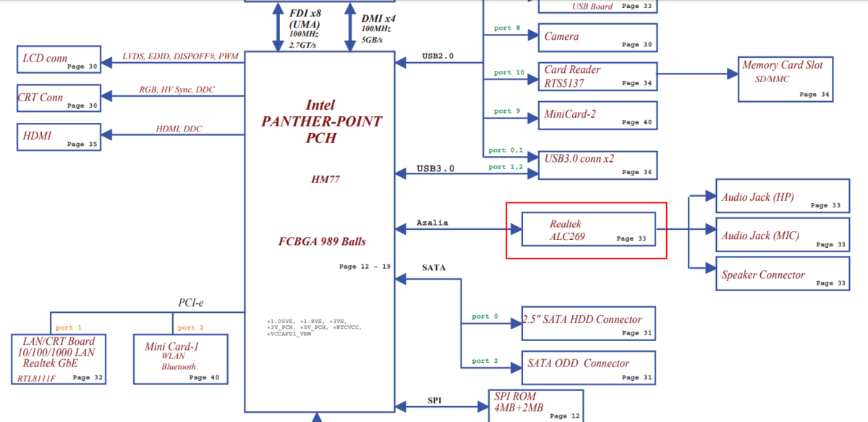Select the SATA "port 0" label

[485, 316]
